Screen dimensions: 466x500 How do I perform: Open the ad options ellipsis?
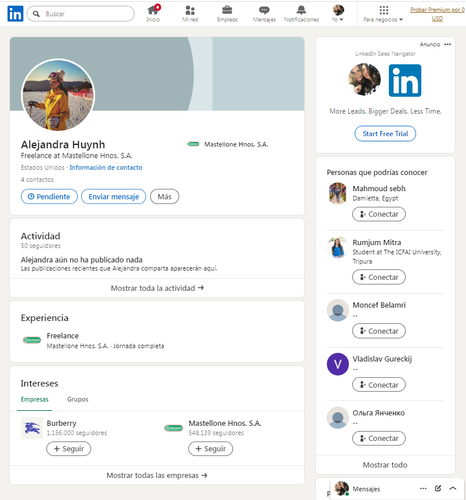448,44
